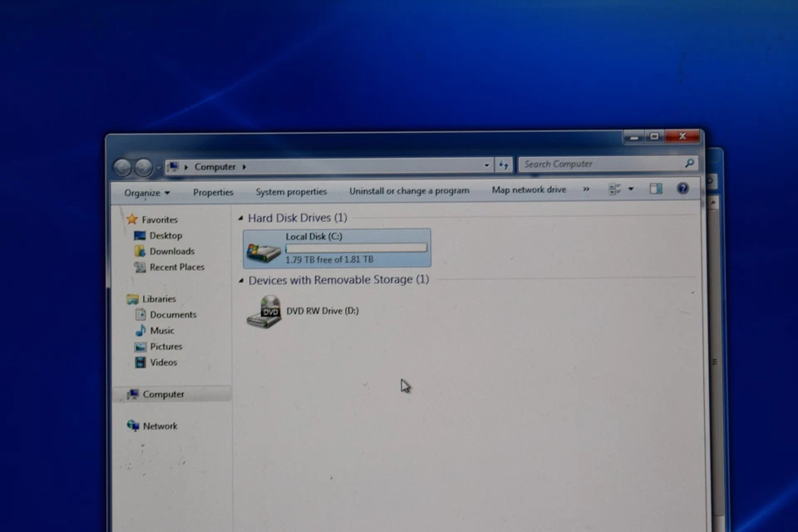Collapse the Hard Disk Drives section

[x=240, y=217]
